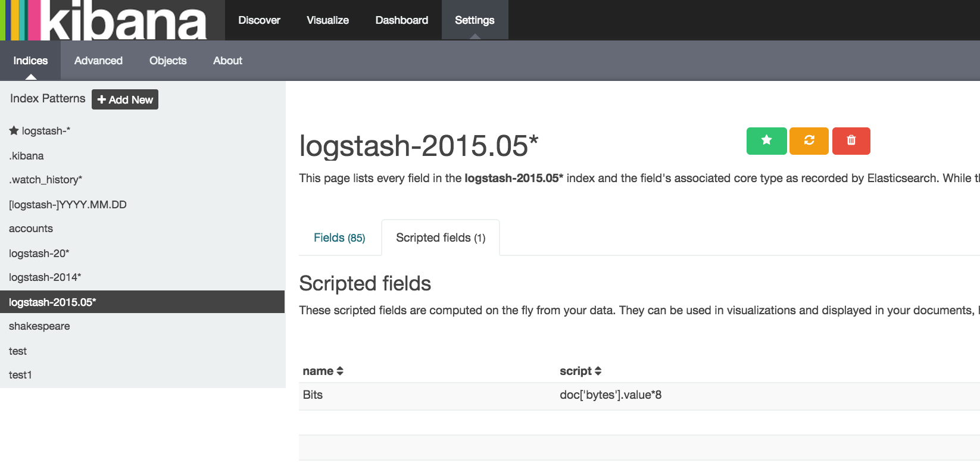This screenshot has height=469, width=980.
Task: Sort scripted fields by script column
Action: 580,371
